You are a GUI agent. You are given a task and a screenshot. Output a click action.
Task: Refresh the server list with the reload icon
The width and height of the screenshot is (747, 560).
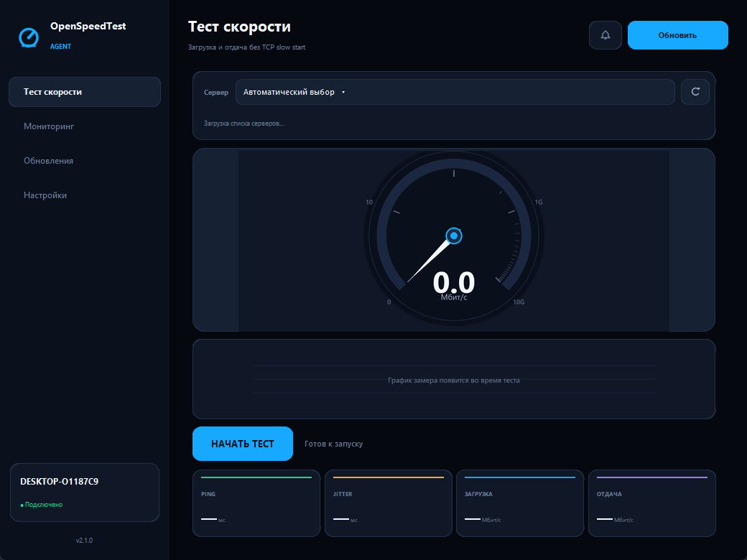coord(695,92)
